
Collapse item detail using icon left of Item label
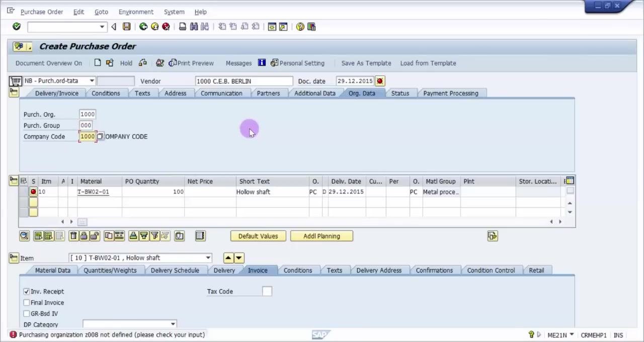[x=14, y=258]
